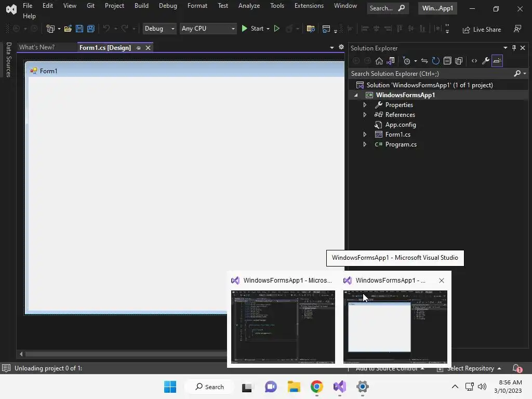Screen dimensions: 532x399
Task: Click Select Repository in status bar
Action: pos(471,368)
